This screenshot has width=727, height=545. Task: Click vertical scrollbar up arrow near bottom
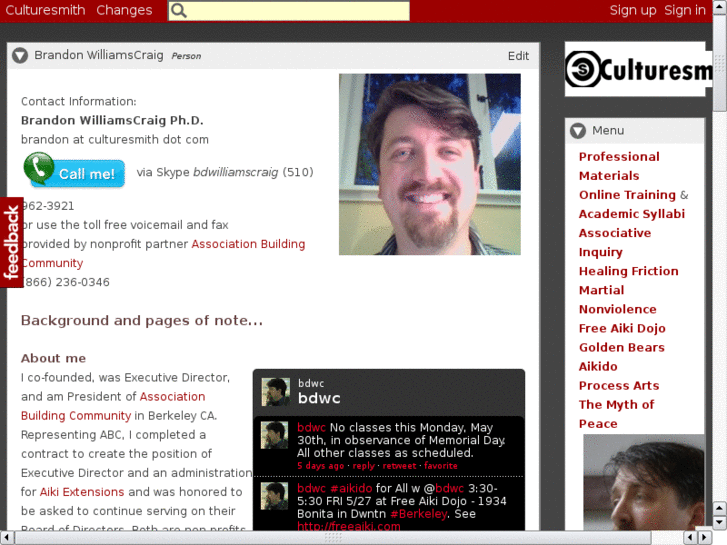pyautogui.click(x=720, y=508)
